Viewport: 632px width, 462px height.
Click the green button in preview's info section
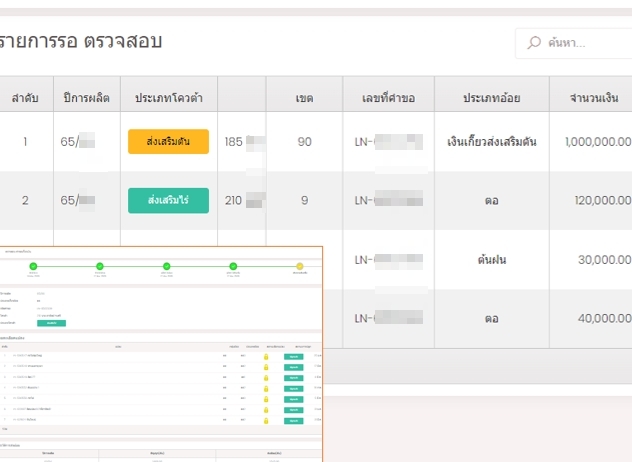click(x=51, y=323)
